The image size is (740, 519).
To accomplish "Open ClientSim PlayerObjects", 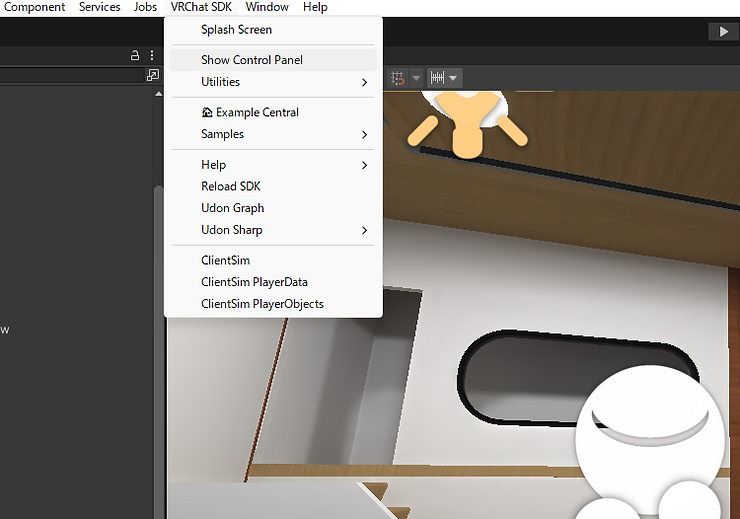I will (x=273, y=304).
